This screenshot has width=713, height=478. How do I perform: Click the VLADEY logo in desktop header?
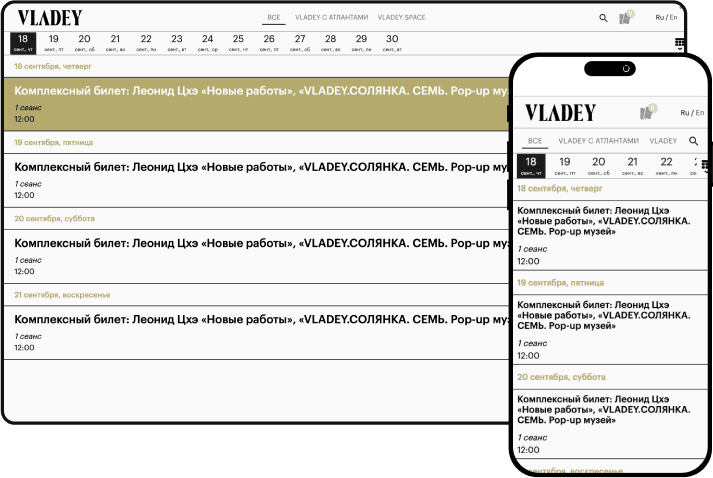[50, 18]
